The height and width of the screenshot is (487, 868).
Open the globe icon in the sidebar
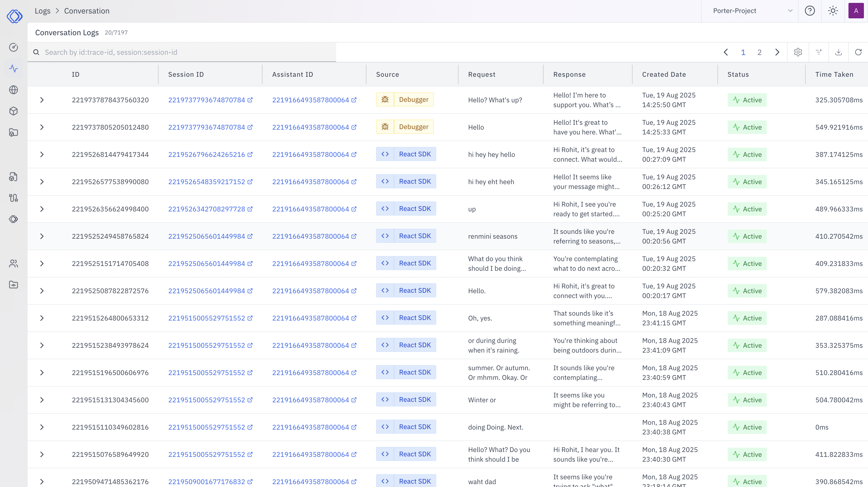(x=14, y=90)
